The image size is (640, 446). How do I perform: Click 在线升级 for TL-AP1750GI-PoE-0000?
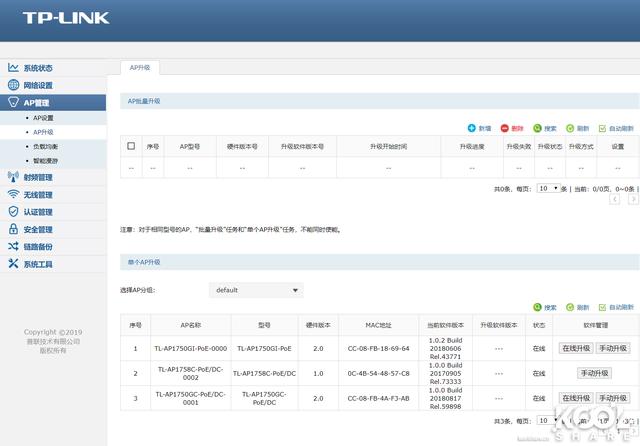pyautogui.click(x=576, y=348)
